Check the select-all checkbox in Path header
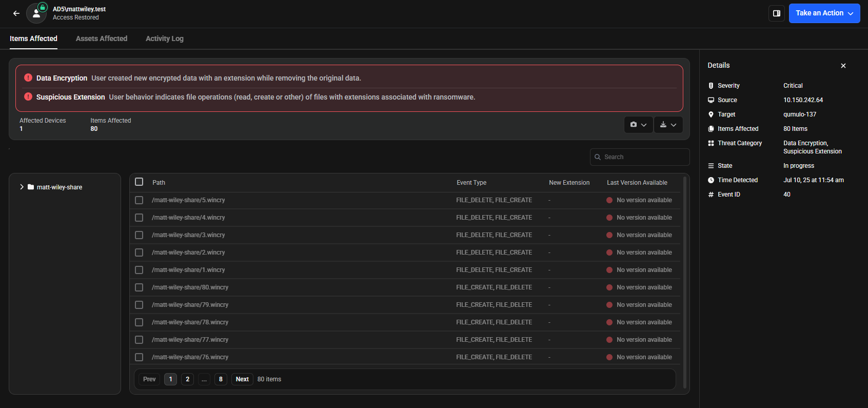Viewport: 868px width, 408px height. 139,182
